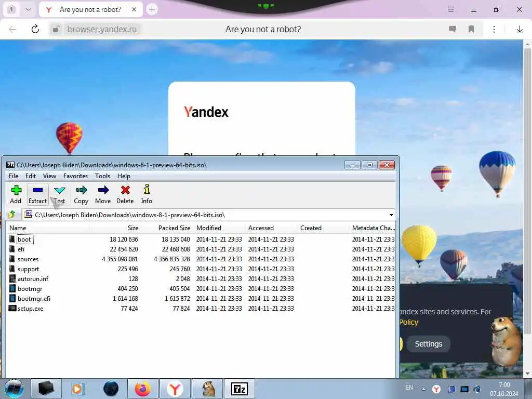532x399 pixels.
Task: Expand the tab list chevron in browser
Action: click(29, 9)
